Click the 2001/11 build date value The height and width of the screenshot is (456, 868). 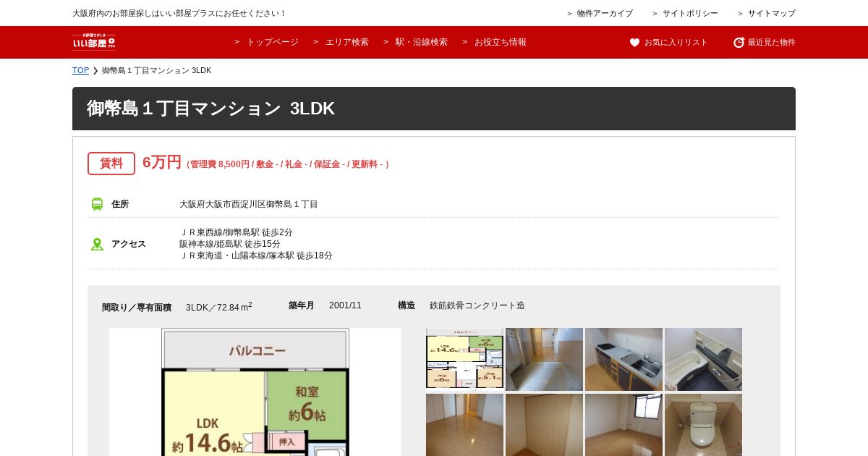click(x=345, y=305)
